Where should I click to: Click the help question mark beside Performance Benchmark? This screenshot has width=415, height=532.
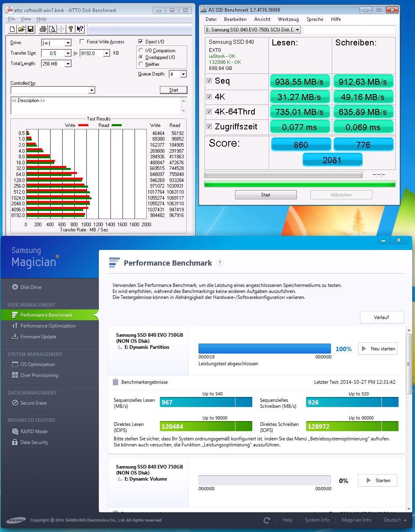[220, 263]
